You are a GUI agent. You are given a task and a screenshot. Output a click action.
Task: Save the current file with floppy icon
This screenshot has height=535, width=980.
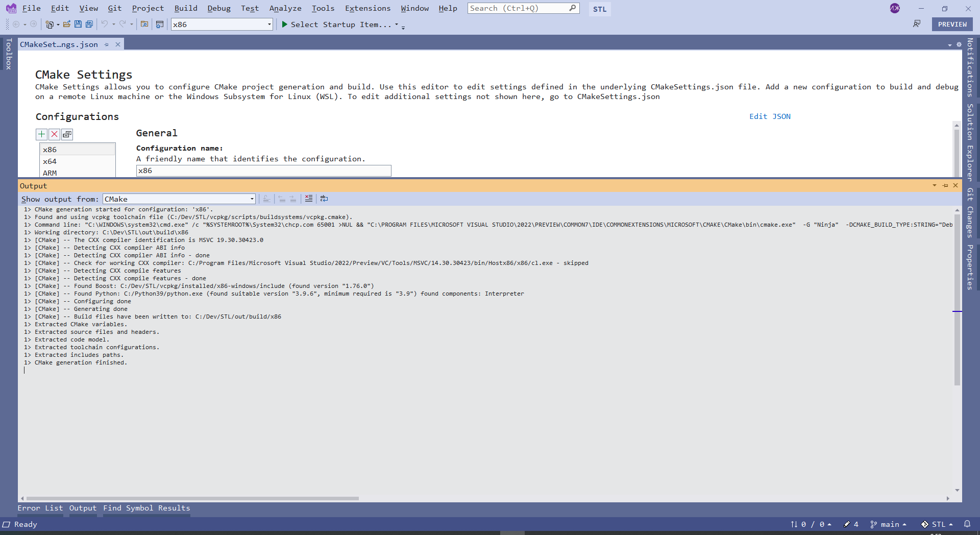pyautogui.click(x=78, y=24)
